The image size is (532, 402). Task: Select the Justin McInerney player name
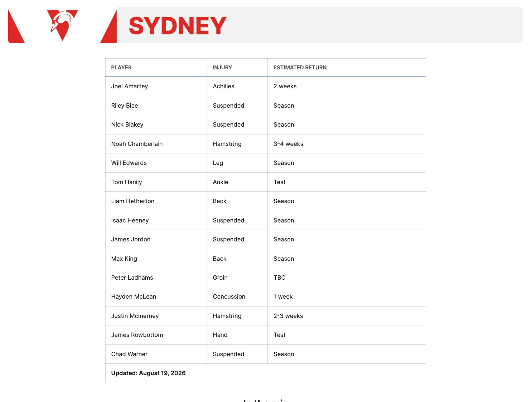[x=135, y=316]
